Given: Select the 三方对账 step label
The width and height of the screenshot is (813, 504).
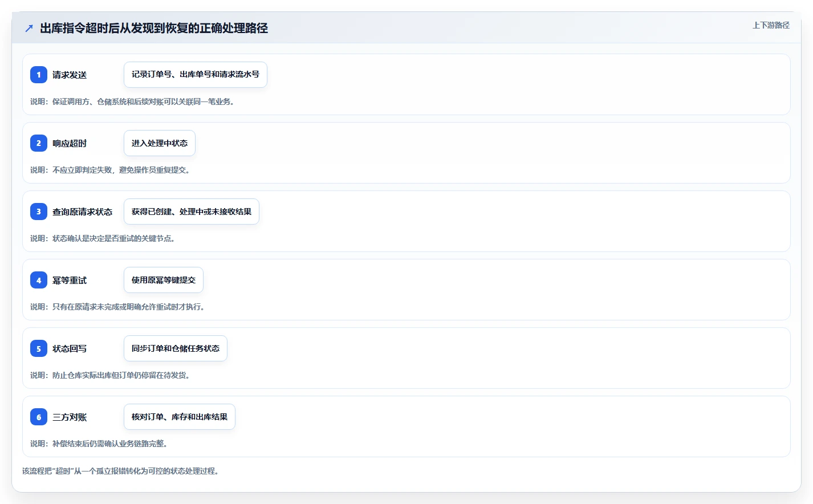Looking at the screenshot, I should click(x=70, y=417).
